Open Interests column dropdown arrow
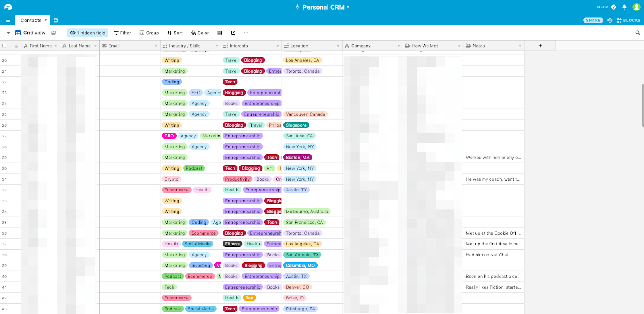 tap(277, 46)
